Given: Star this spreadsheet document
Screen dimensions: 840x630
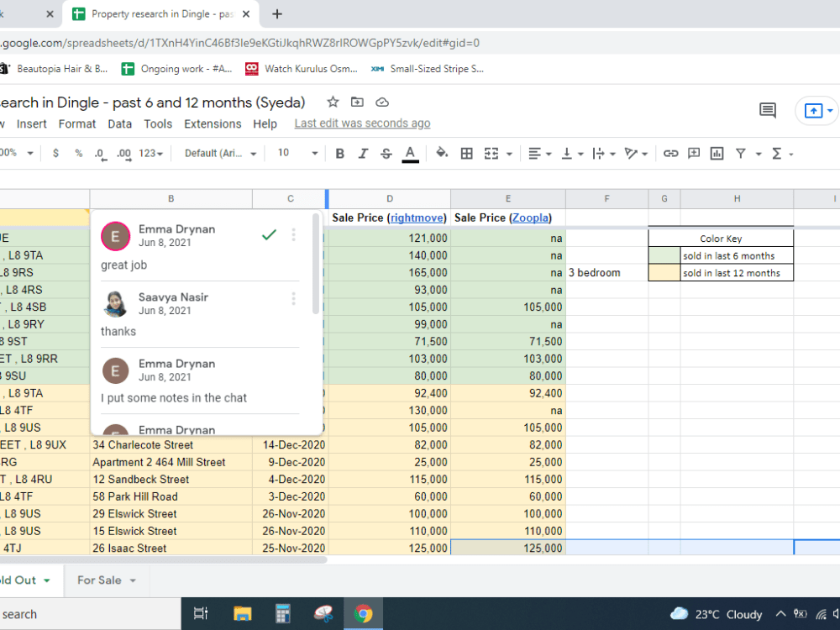Looking at the screenshot, I should (333, 102).
